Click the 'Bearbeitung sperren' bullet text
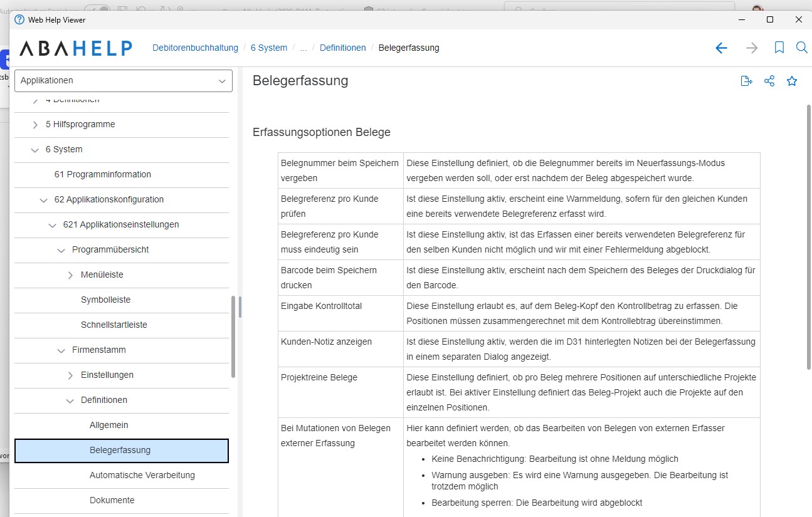 (x=537, y=503)
